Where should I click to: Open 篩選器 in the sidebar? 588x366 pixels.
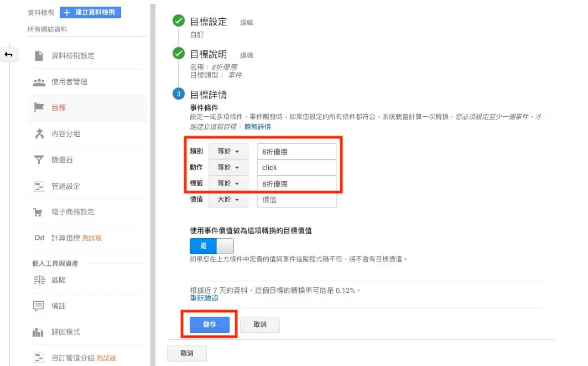[x=63, y=160]
